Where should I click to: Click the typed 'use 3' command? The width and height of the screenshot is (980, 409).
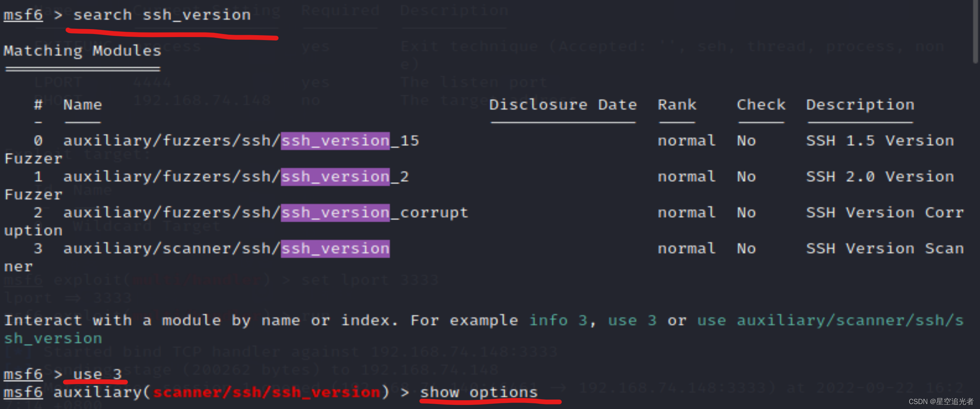(97, 374)
